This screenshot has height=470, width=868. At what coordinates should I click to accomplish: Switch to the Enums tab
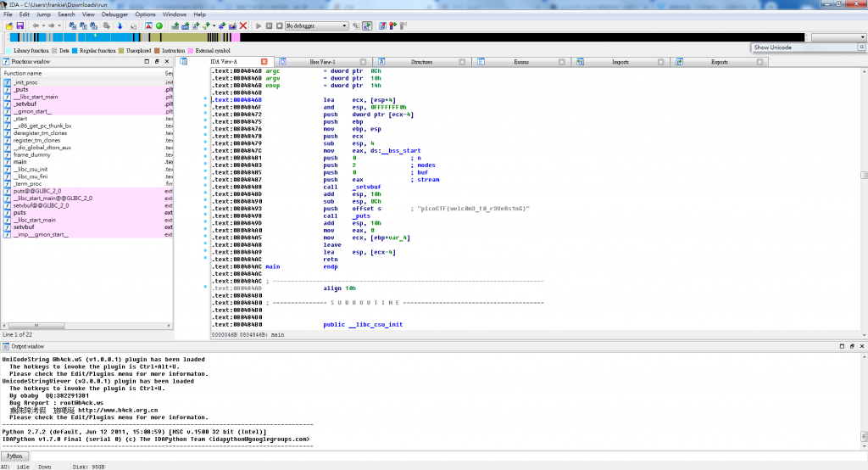[x=521, y=62]
